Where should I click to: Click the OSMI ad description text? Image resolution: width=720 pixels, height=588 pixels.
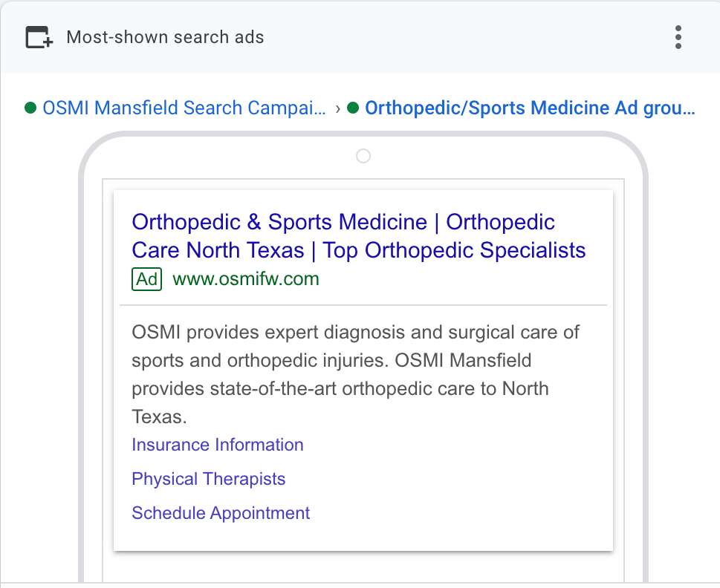(x=355, y=374)
